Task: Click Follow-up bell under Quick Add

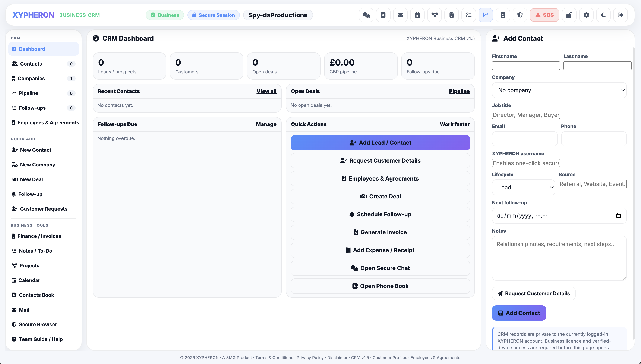Action: point(44,194)
